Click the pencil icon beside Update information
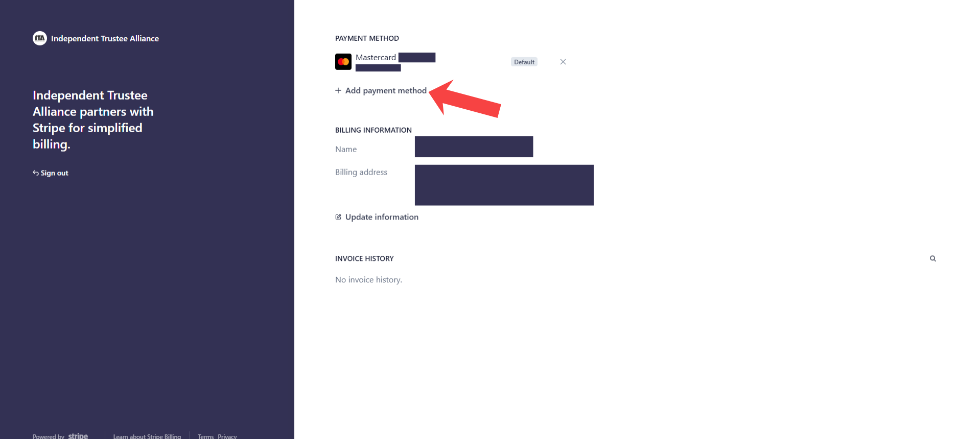Viewport: 980px width, 439px height. (x=338, y=217)
